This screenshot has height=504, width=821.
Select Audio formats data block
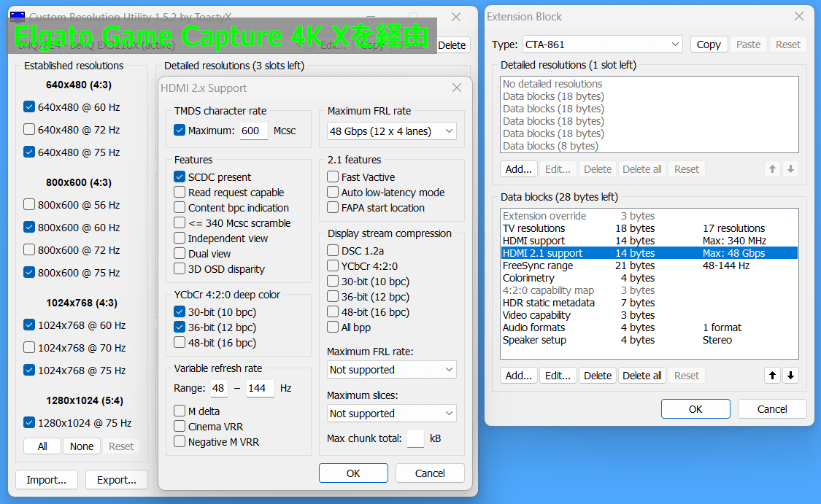(650, 327)
